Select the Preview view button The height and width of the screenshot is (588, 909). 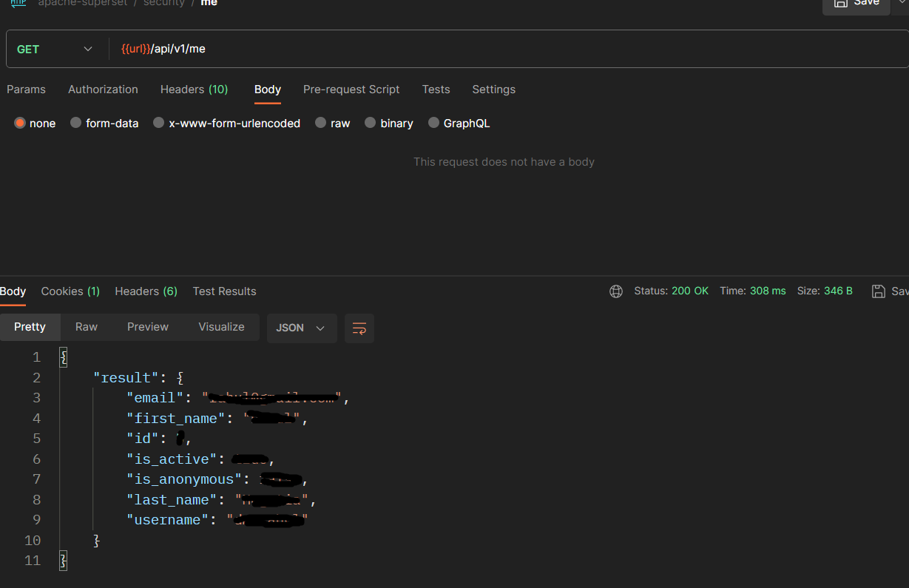[x=148, y=327]
